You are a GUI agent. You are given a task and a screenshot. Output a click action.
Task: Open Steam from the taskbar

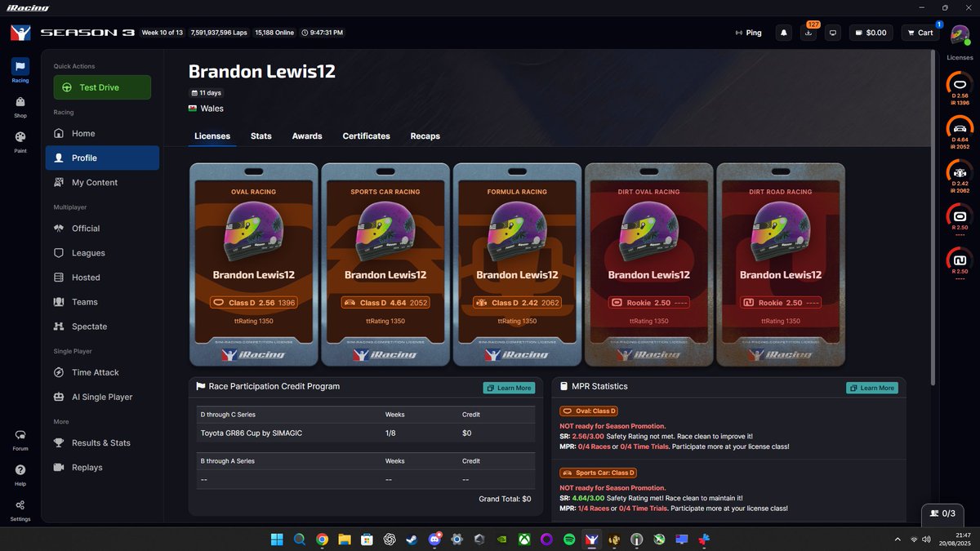[x=412, y=539]
